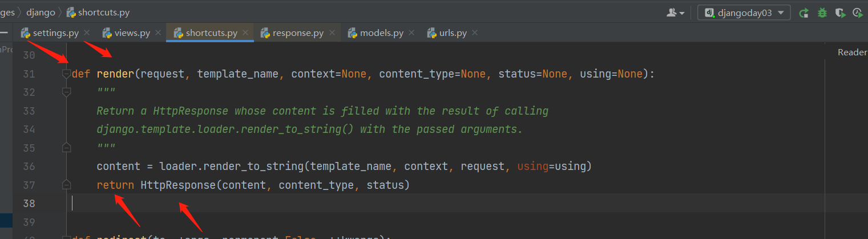Open the user account dropdown
The width and height of the screenshot is (868, 239).
pyautogui.click(x=675, y=13)
